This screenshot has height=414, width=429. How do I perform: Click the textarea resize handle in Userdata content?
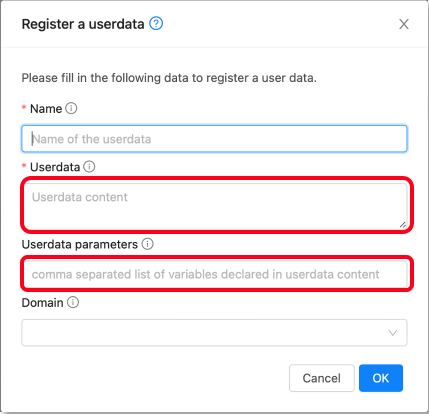[403, 225]
